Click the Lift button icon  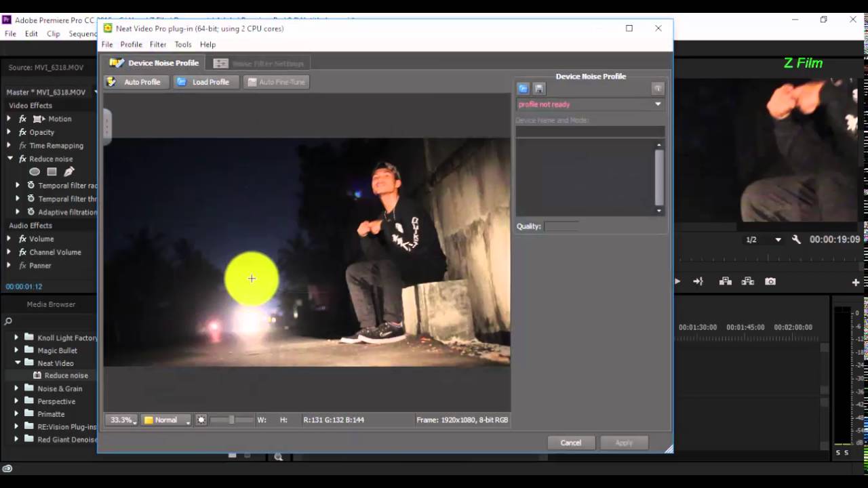click(726, 281)
